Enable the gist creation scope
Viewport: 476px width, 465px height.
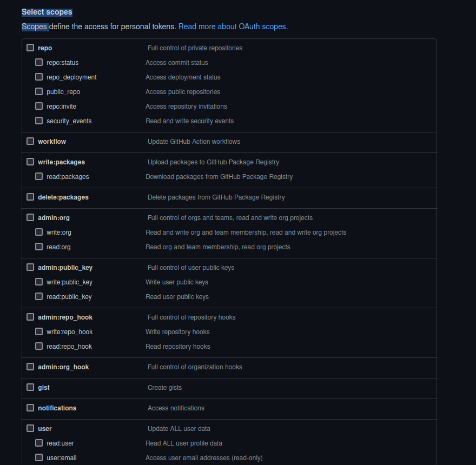[x=30, y=387]
